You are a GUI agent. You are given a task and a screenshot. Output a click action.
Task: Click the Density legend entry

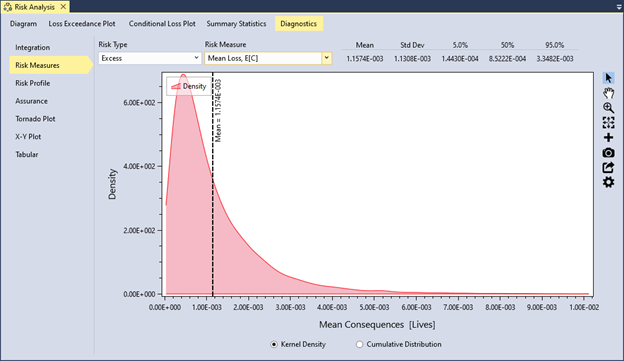coord(189,86)
